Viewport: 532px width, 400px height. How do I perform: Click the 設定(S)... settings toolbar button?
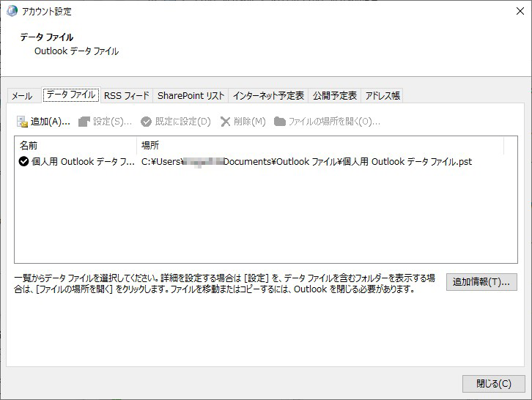pos(105,122)
